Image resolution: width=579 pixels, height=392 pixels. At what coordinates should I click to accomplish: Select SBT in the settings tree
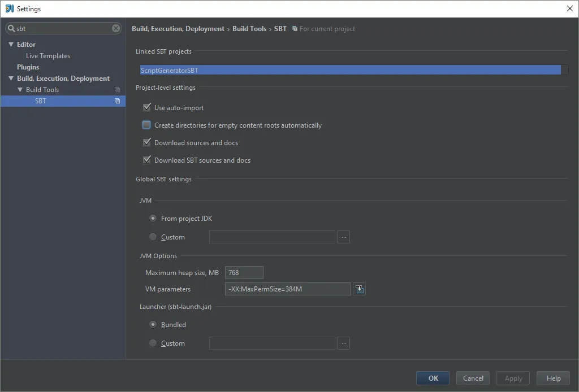point(63,101)
